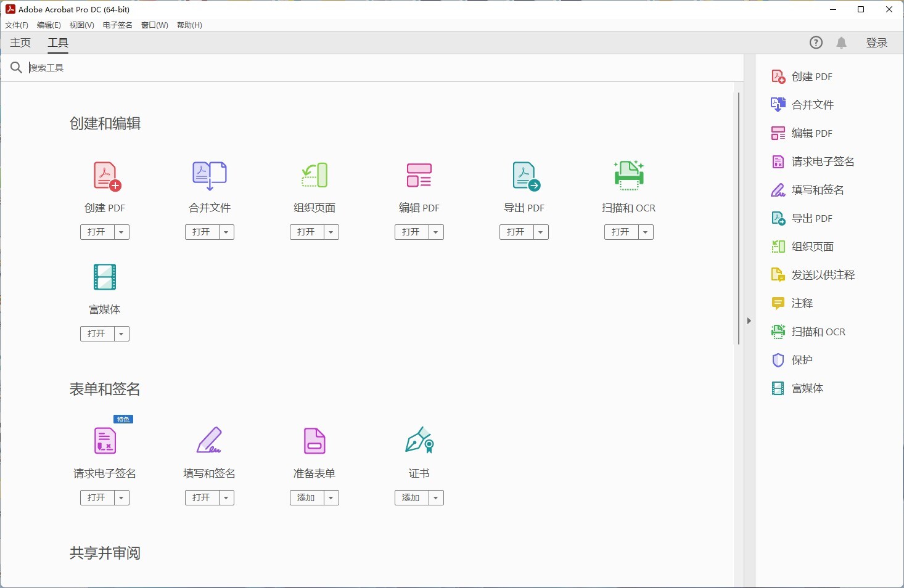
Task: Open 注释 from the right sidebar
Action: pyautogui.click(x=792, y=303)
